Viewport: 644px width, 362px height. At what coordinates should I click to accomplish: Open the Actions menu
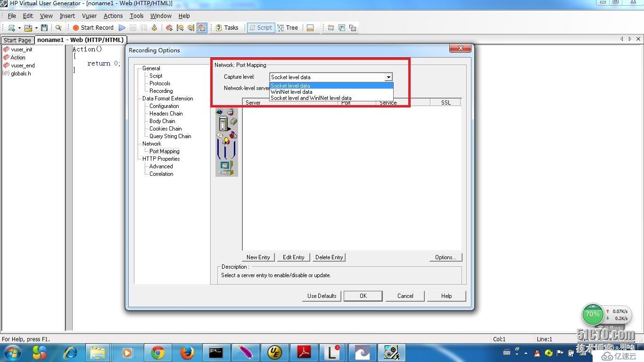[113, 16]
